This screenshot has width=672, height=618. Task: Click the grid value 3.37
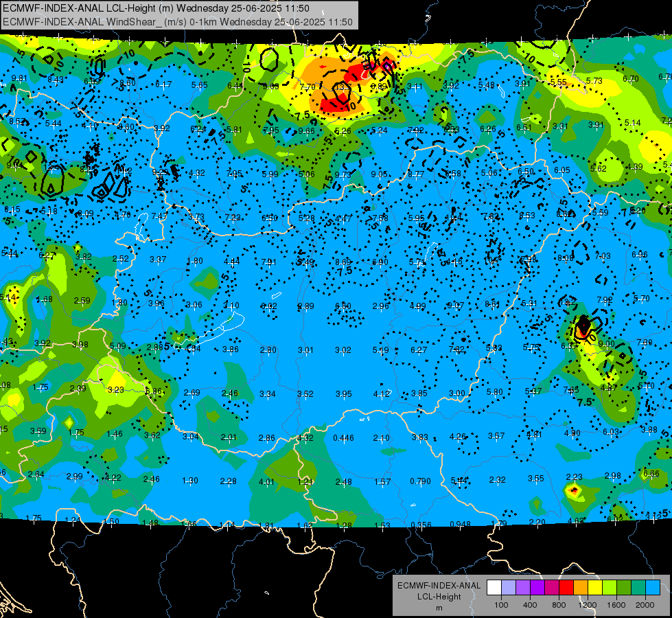(x=158, y=260)
